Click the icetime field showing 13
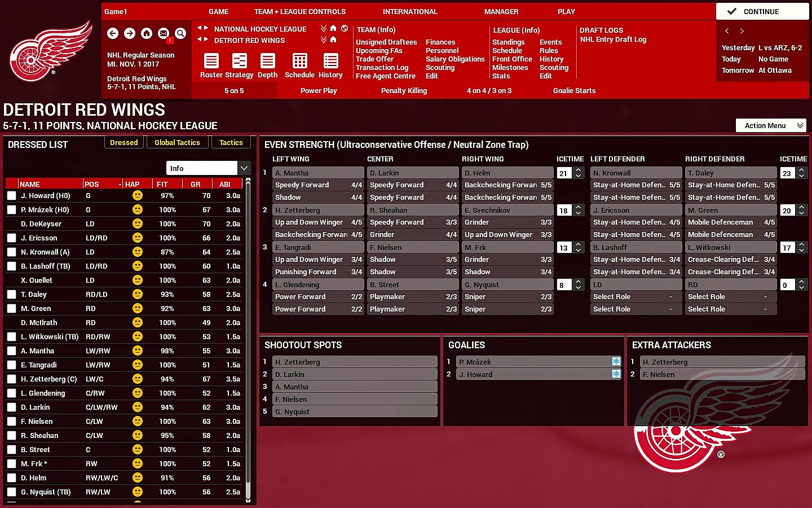The image size is (812, 508). click(563, 247)
